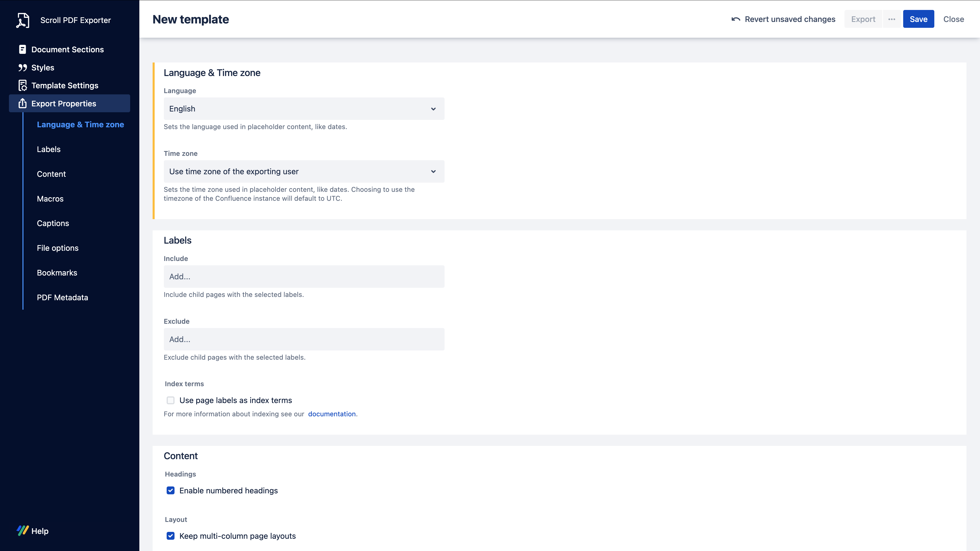Screen dimensions: 980x551
Task: Click the chevron arrow in Language selector
Action: click(433, 109)
